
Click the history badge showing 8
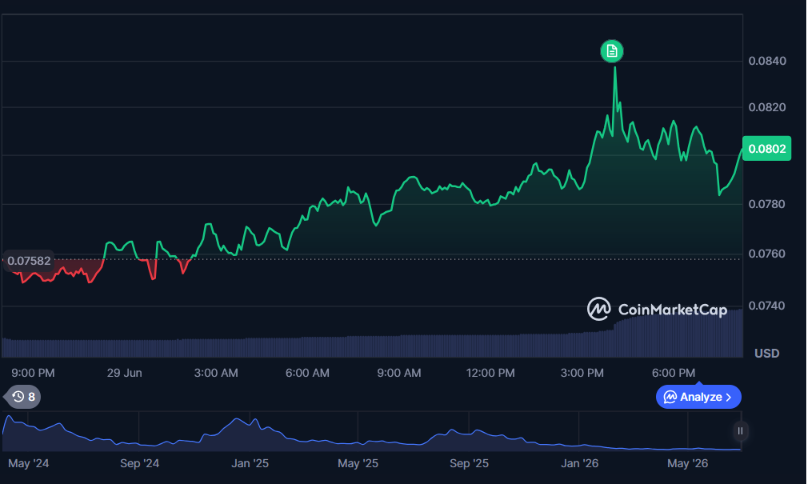(x=23, y=396)
